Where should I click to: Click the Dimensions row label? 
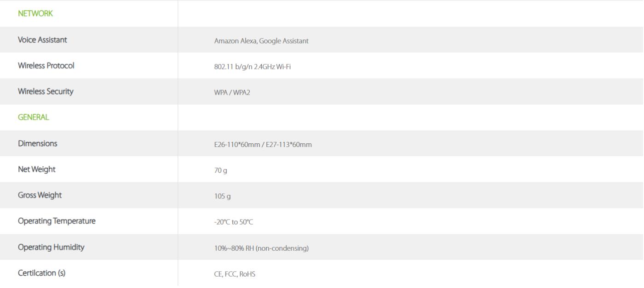(38, 143)
